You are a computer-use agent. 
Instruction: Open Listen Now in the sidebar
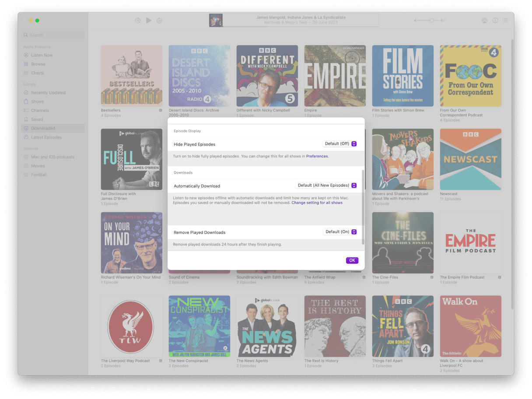point(42,55)
